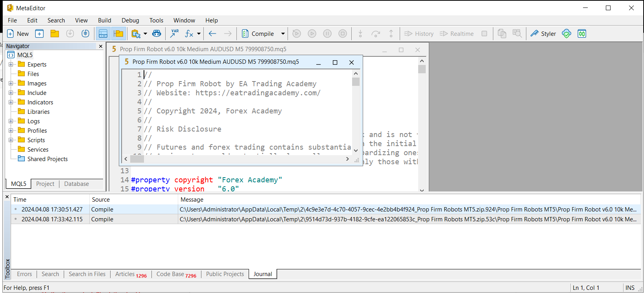This screenshot has height=293, width=644.
Task: Expand the Profiles folder
Action: tap(11, 131)
